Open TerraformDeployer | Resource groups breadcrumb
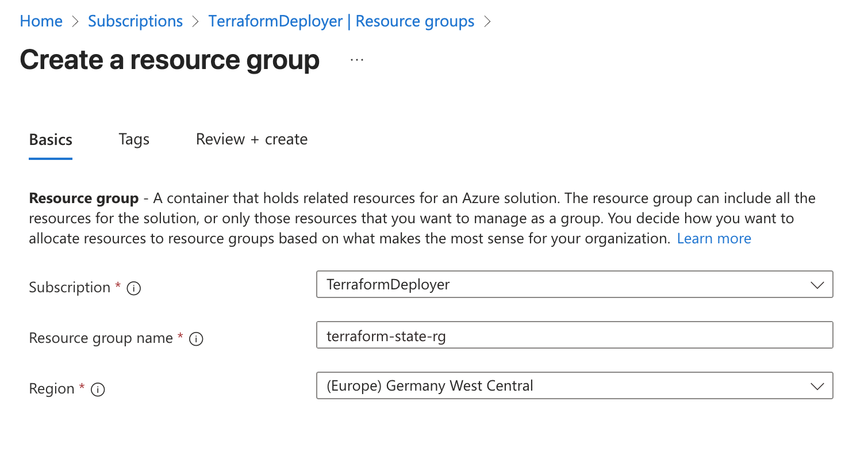This screenshot has width=868, height=466. pos(341,21)
